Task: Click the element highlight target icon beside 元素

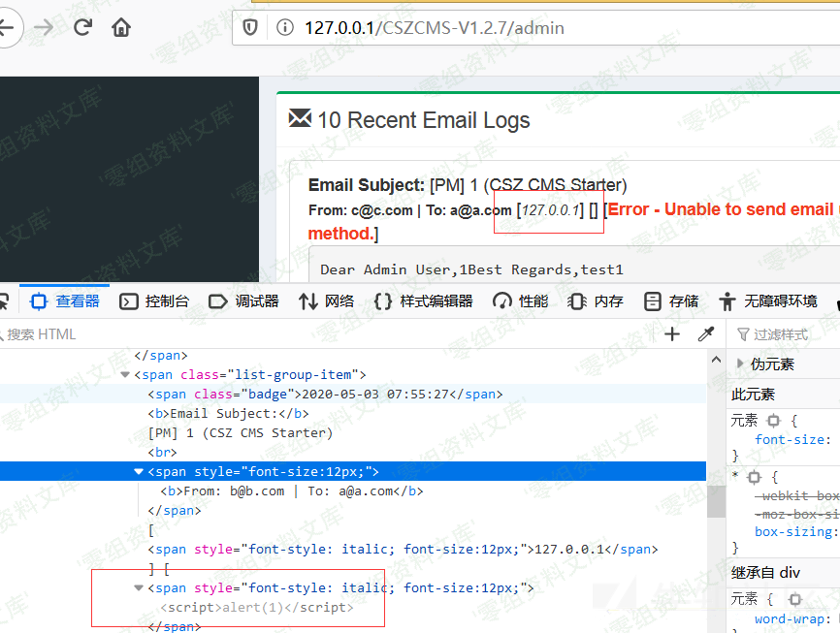Action: 773,421
